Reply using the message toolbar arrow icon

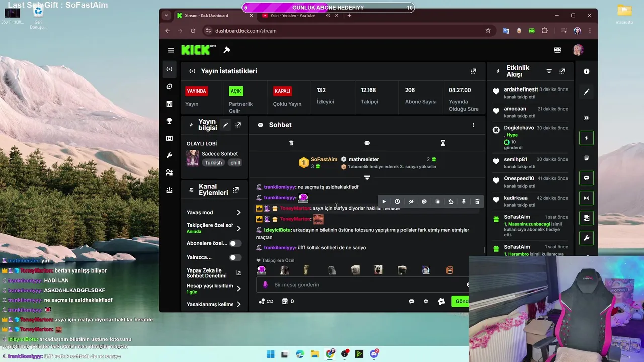point(451,202)
